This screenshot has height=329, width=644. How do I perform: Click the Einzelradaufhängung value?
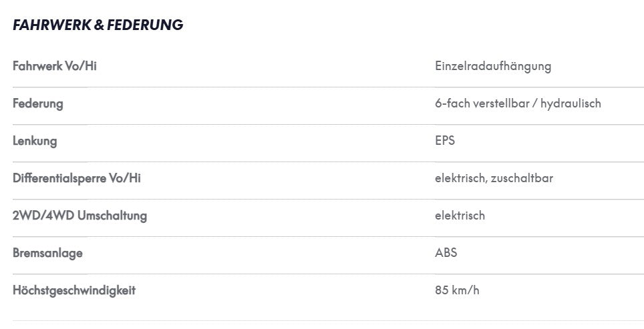493,67
